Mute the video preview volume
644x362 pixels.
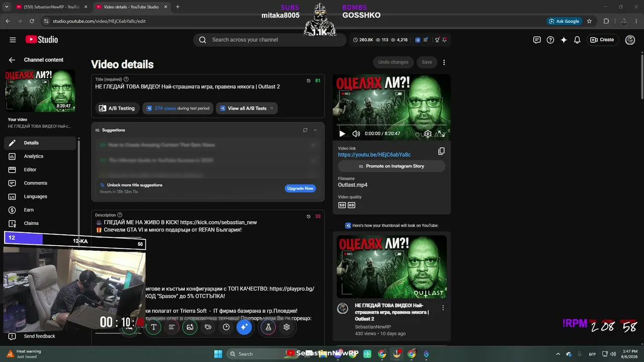click(x=356, y=134)
